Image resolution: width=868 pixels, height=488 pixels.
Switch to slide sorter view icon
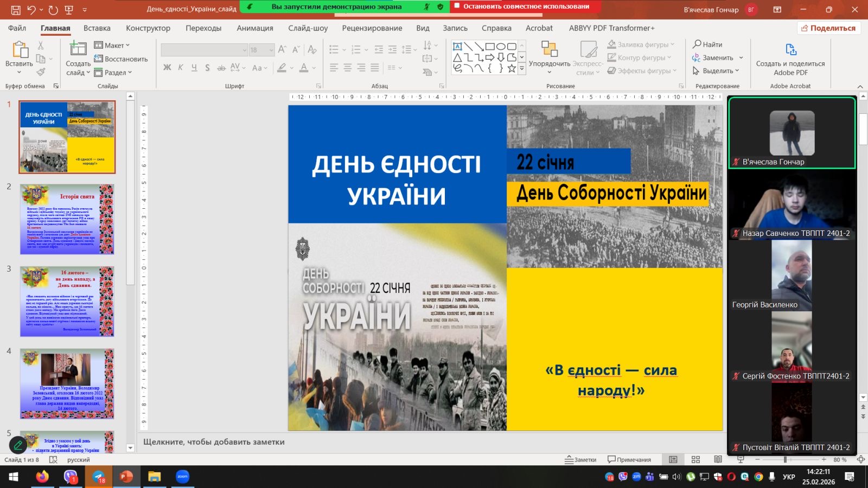tap(695, 460)
